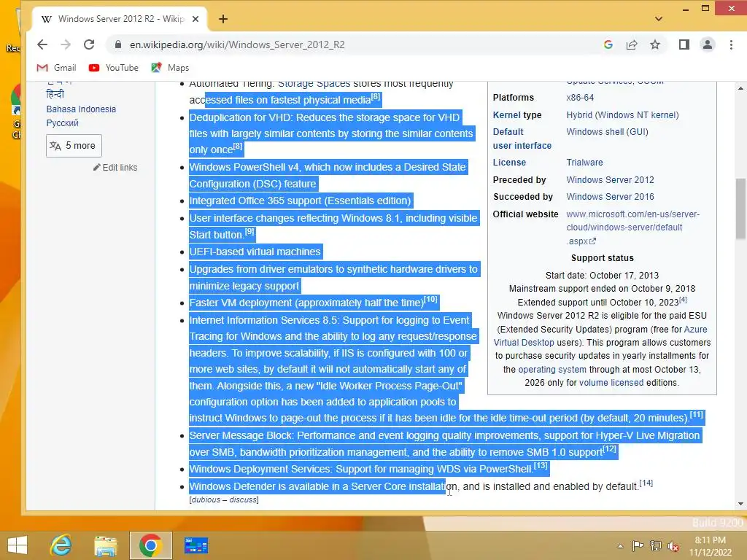The width and height of the screenshot is (747, 560).
Task: Open citation [14] after enabled by default
Action: [646, 483]
